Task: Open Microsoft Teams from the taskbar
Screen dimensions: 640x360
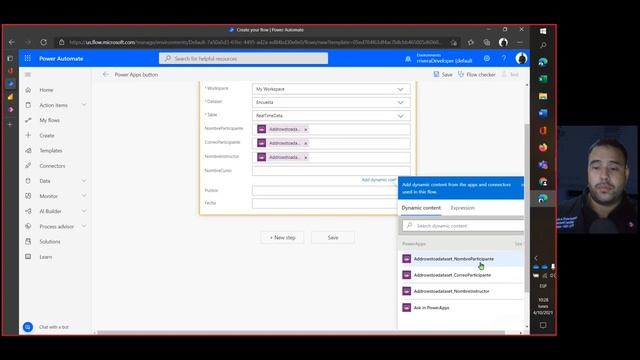Action: [x=543, y=164]
